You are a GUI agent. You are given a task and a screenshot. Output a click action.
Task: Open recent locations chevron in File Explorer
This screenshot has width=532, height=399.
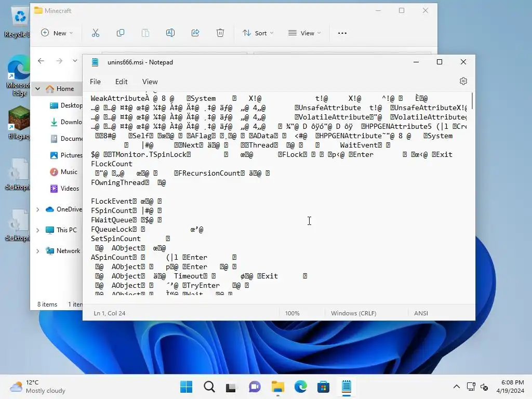pyautogui.click(x=75, y=61)
